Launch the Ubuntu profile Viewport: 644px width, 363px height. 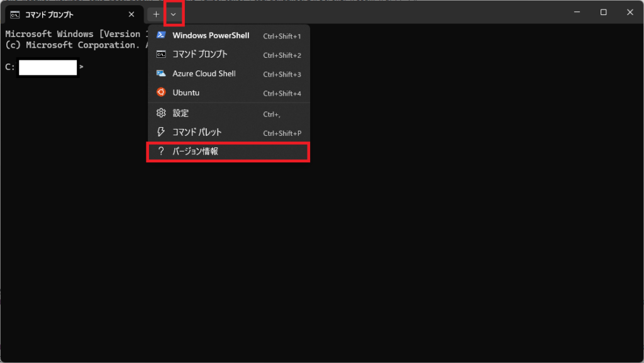(x=229, y=93)
